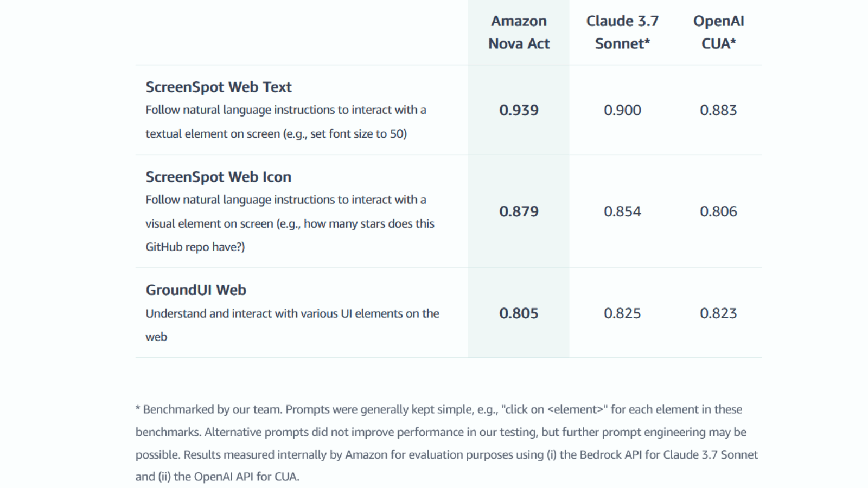The image size is (868, 488).
Task: Click Claude's 0.900 ScreenSpot Web Text score
Action: click(622, 110)
